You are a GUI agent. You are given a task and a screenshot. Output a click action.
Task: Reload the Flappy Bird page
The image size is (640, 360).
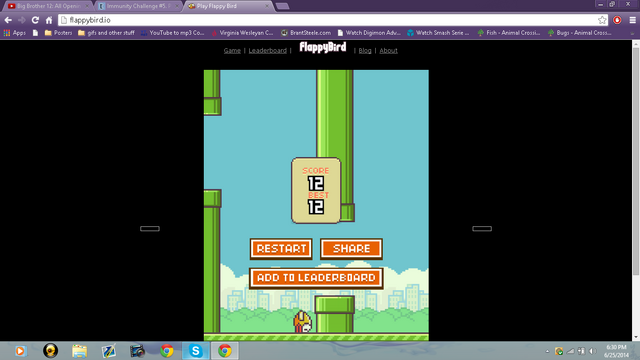36,20
